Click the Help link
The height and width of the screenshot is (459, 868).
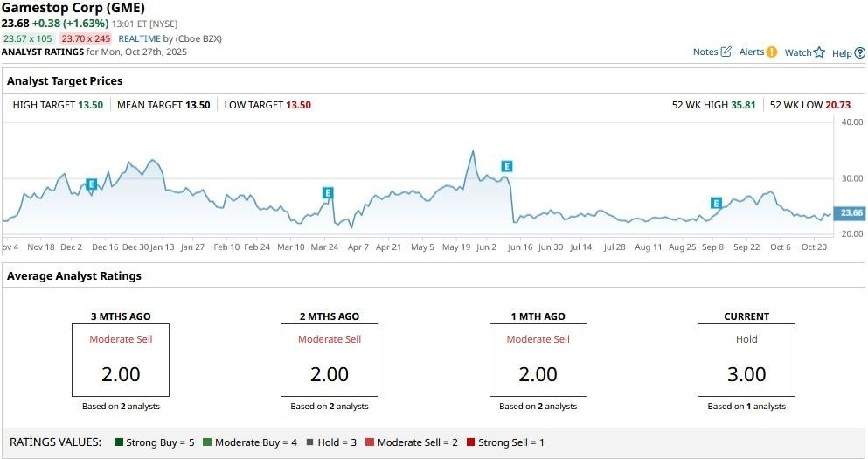[x=842, y=53]
